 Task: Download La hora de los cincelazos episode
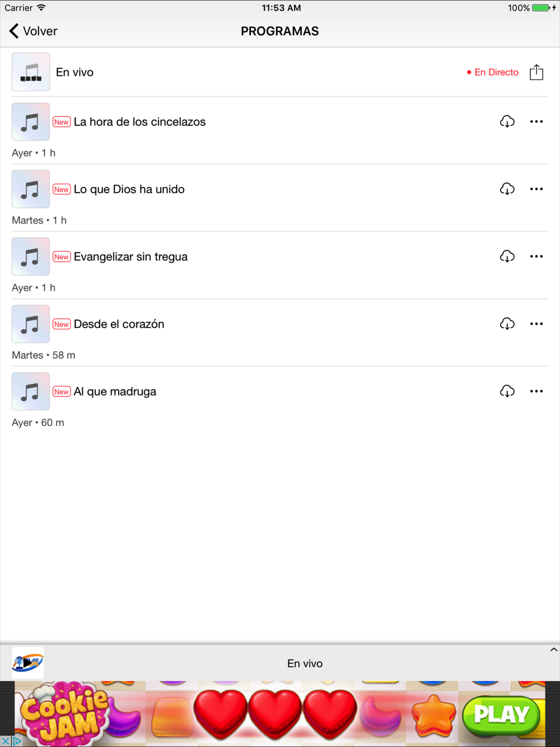[507, 122]
